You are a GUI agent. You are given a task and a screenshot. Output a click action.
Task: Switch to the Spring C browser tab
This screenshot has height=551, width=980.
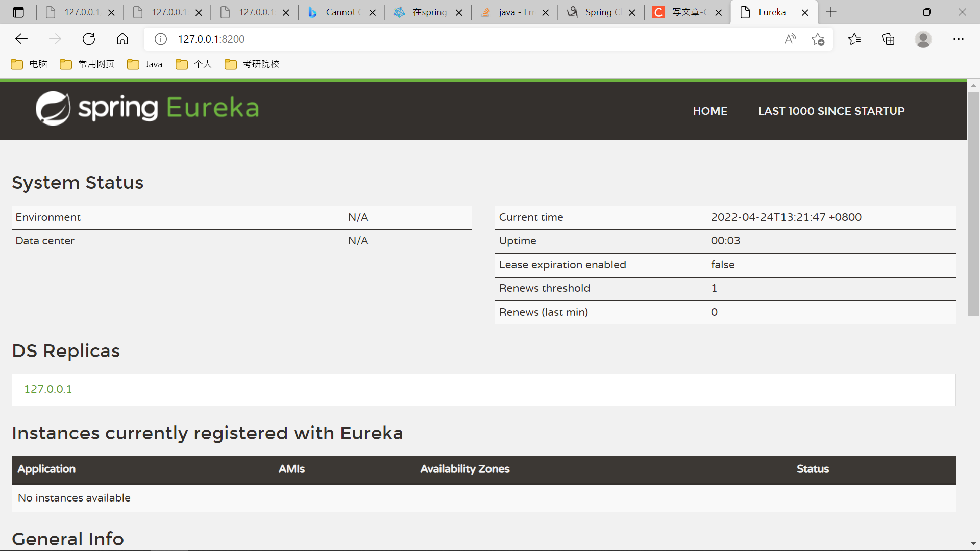(597, 12)
